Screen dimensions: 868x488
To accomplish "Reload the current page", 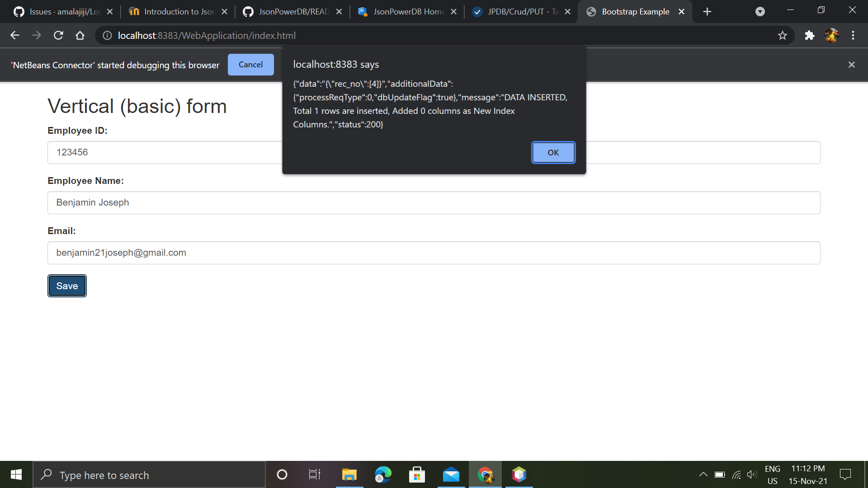I will click(x=58, y=35).
